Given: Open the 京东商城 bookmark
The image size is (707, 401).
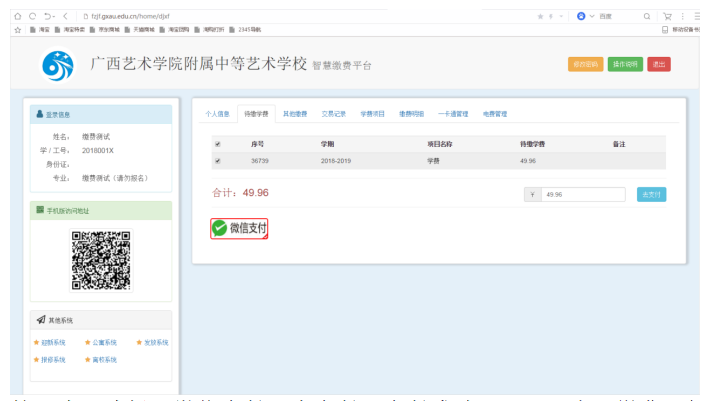Looking at the screenshot, I should tap(105, 30).
